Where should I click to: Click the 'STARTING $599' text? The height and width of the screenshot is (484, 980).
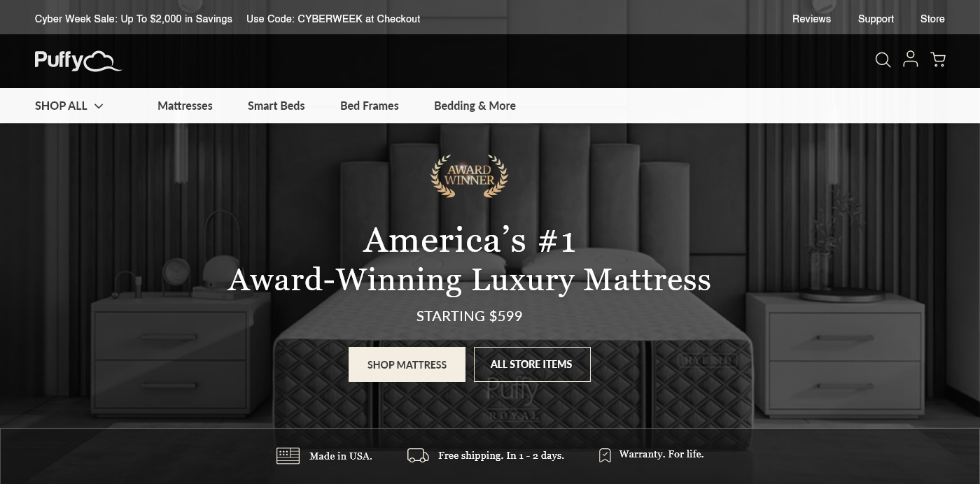pos(469,316)
